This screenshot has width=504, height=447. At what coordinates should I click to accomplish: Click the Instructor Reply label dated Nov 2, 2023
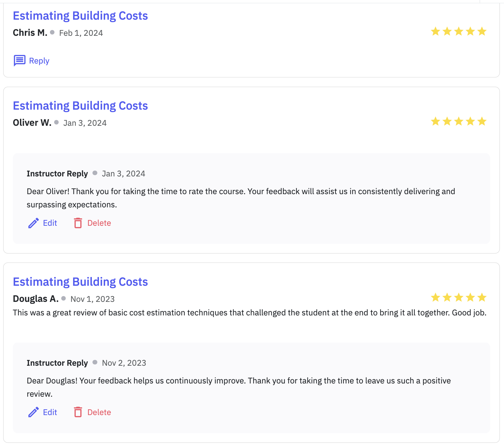pyautogui.click(x=57, y=363)
